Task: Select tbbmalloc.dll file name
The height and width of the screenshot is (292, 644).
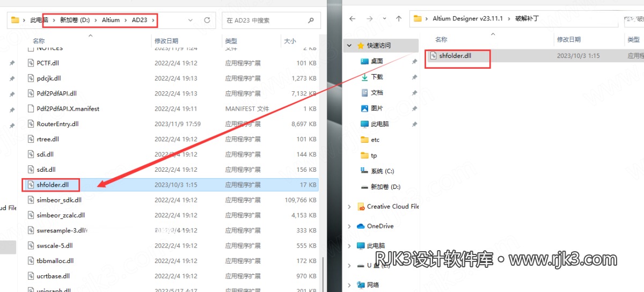Action: point(55,261)
